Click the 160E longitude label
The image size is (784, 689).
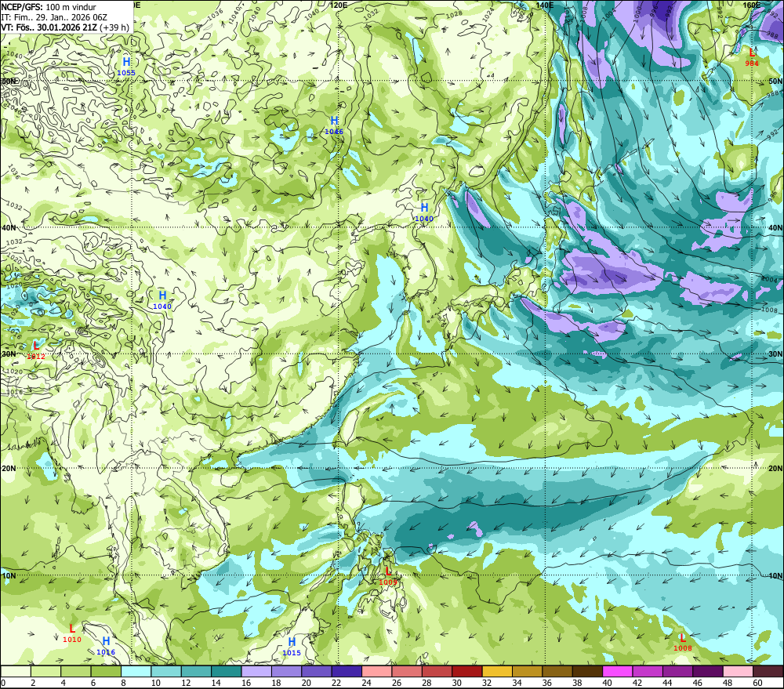[x=752, y=5]
